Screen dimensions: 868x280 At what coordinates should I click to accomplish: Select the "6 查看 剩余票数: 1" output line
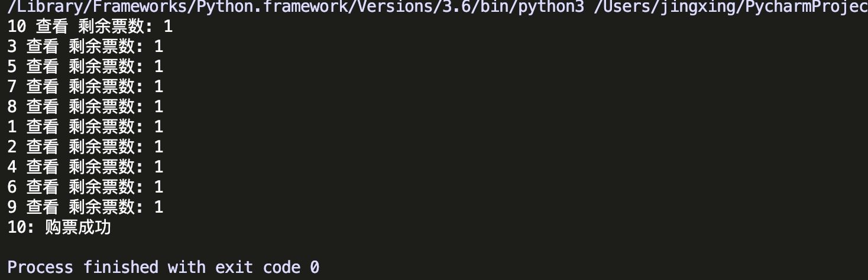tap(85, 187)
